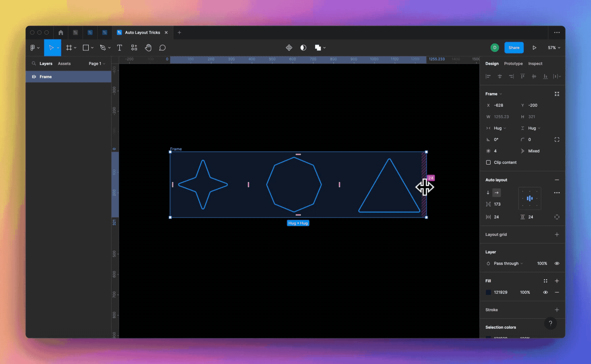Add a Stroke

pyautogui.click(x=557, y=310)
